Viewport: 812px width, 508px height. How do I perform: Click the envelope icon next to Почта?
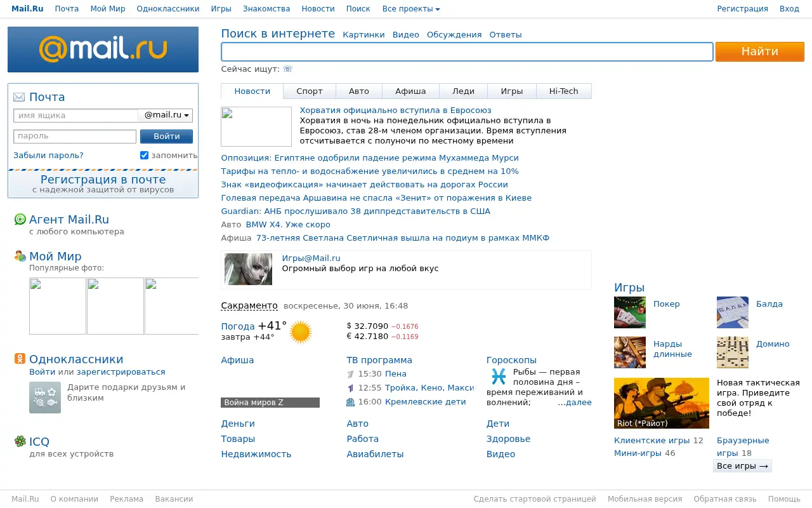point(19,97)
